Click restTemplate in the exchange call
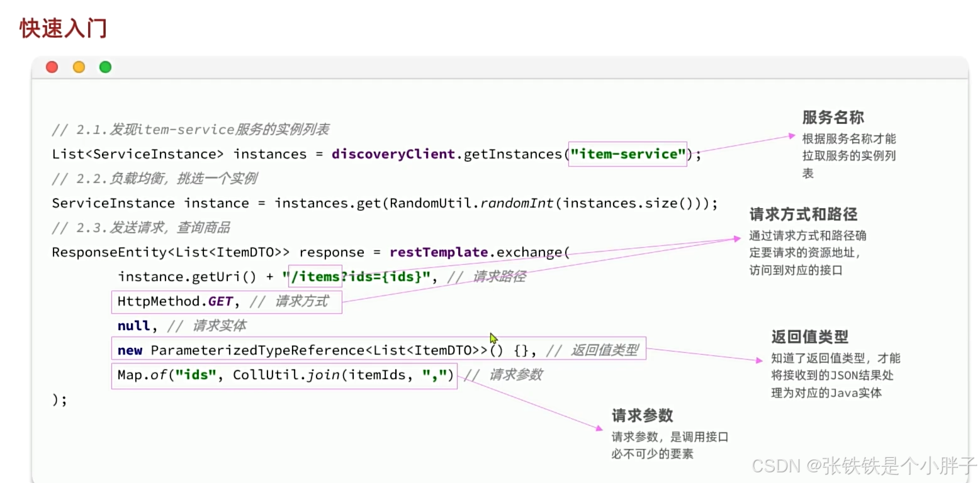Viewport: 980px width, 483px height. coord(439,252)
